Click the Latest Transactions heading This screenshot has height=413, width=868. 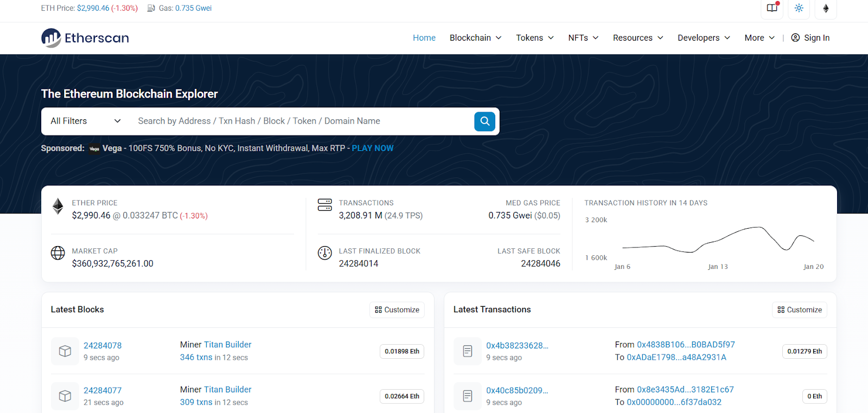click(x=492, y=309)
